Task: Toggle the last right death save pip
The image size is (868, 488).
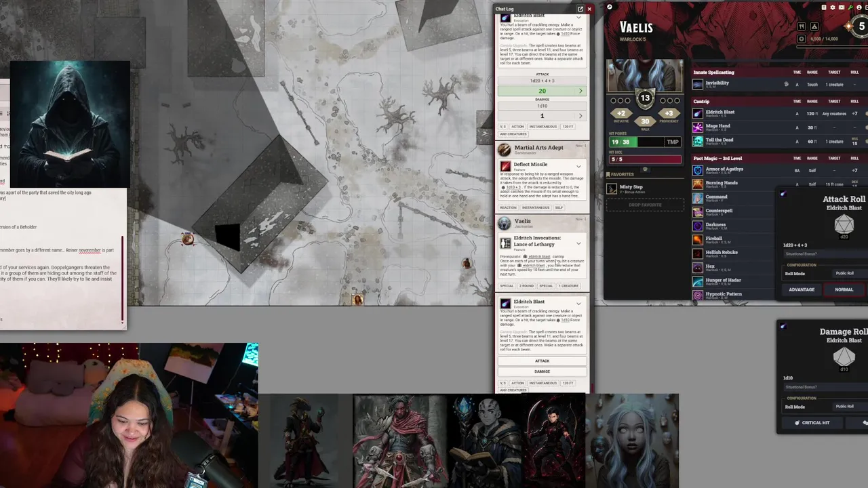Action: [x=676, y=101]
